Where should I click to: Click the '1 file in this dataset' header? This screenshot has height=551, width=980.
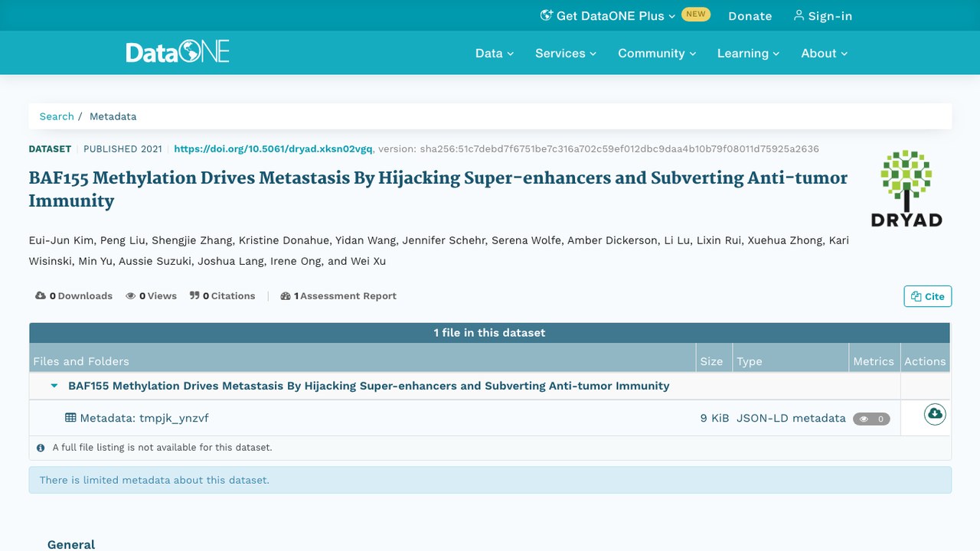click(490, 333)
